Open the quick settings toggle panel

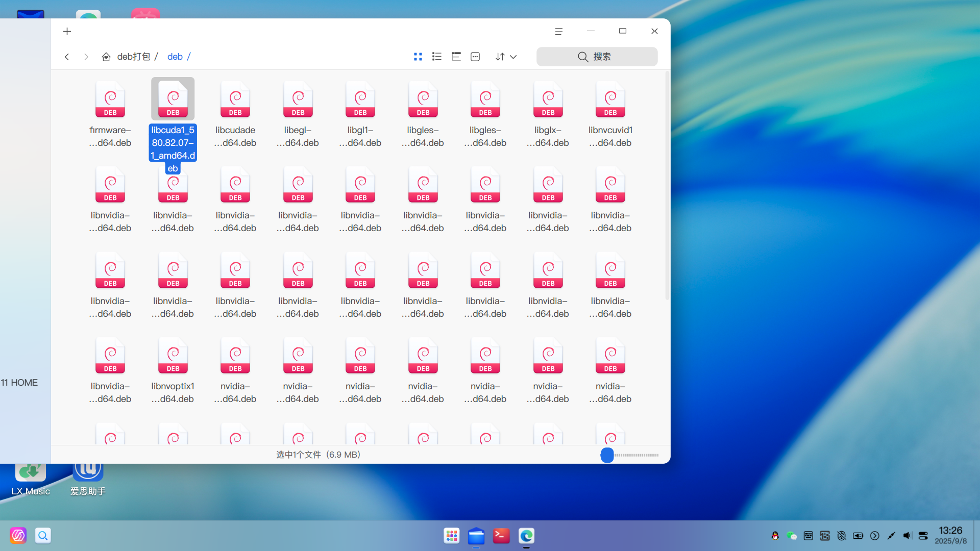(923, 536)
